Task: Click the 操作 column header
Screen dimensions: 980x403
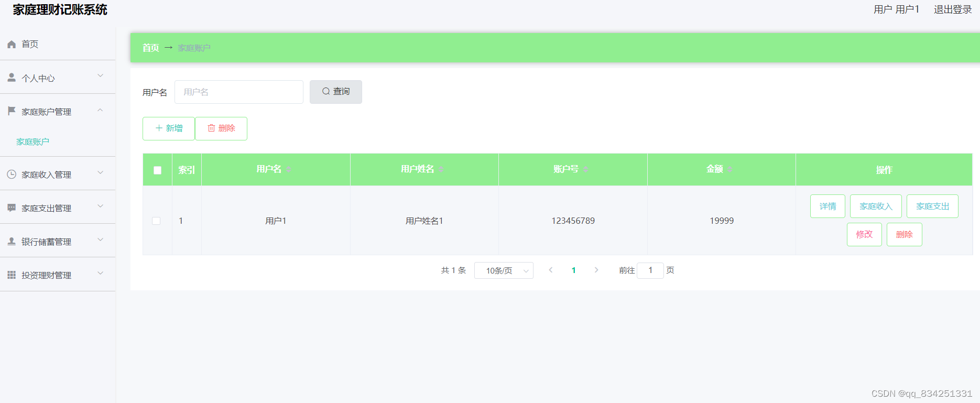Action: pyautogui.click(x=884, y=170)
